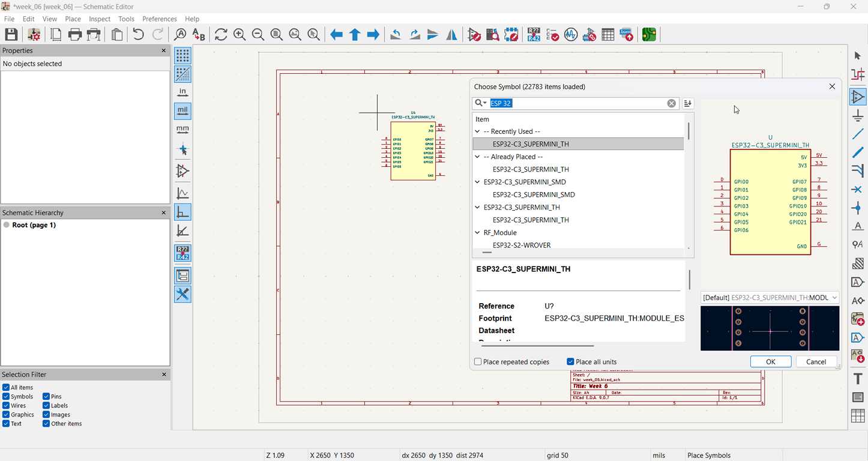Toggle the All items selection filter
Screen dimensions: 868x461
[x=6, y=388]
